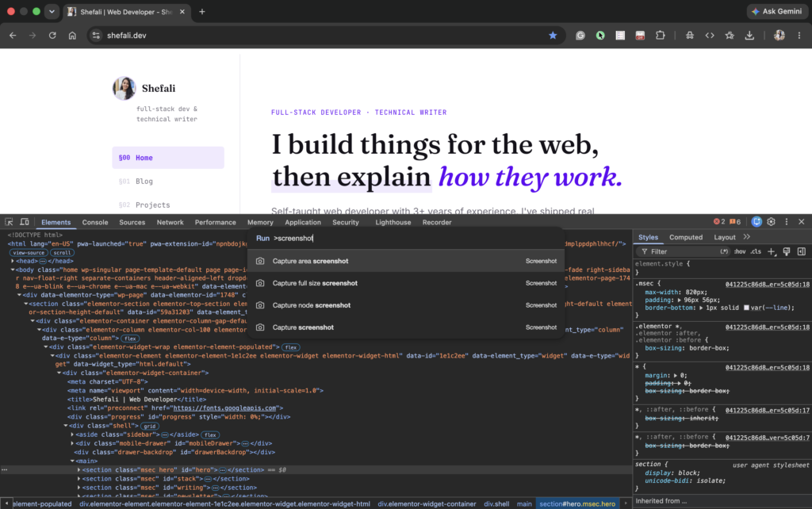Open the Security tab

click(x=346, y=222)
